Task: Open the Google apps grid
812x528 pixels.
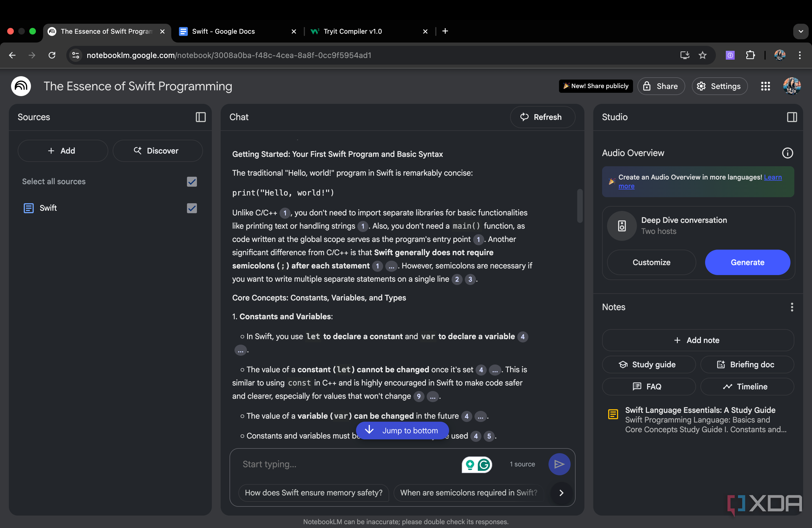Action: click(x=766, y=86)
